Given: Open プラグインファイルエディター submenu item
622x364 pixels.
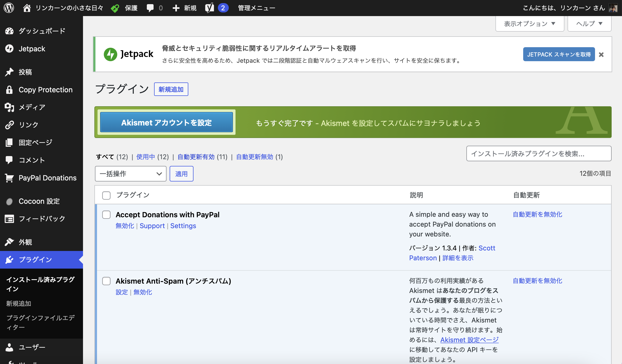Looking at the screenshot, I should pos(40,323).
